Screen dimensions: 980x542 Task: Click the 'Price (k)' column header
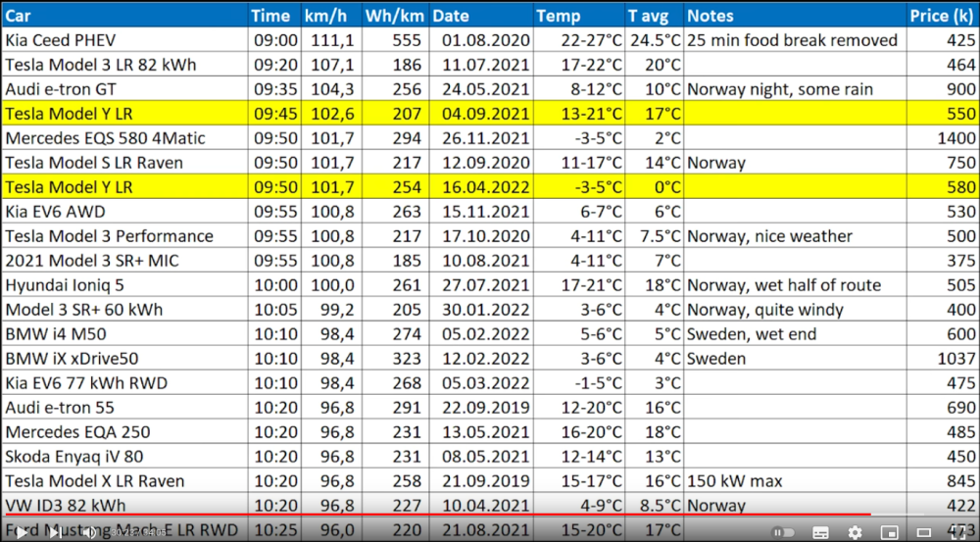point(943,15)
